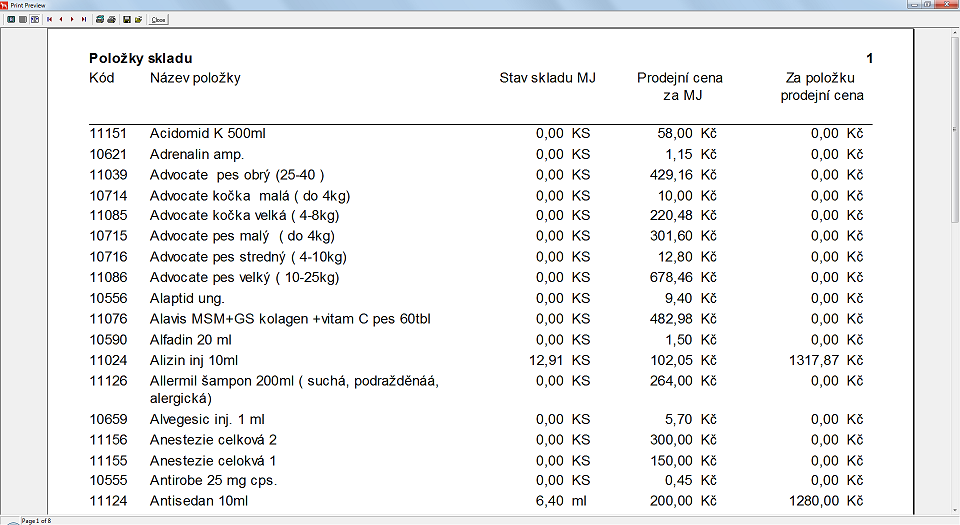
Task: Click the total '1280,00 Kč' for Antisedan
Action: (826, 501)
